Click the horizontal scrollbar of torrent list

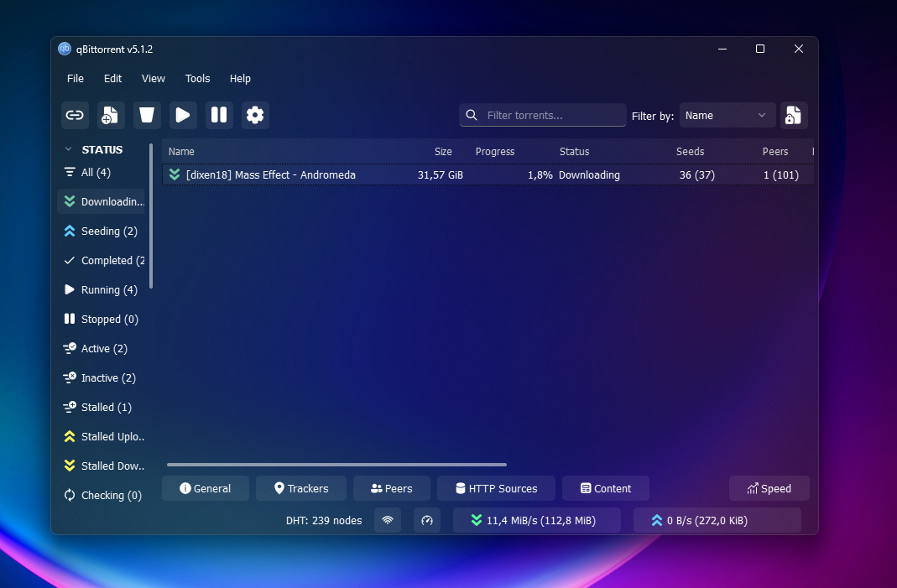point(336,465)
